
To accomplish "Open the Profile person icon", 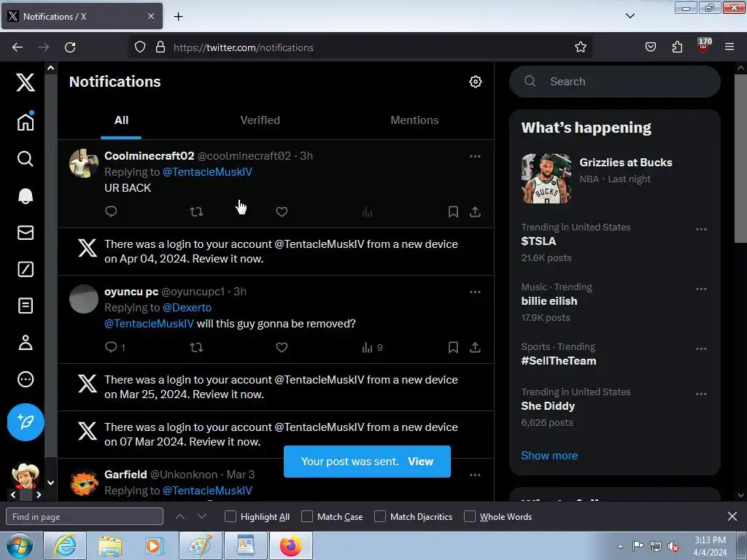I will coord(26,343).
